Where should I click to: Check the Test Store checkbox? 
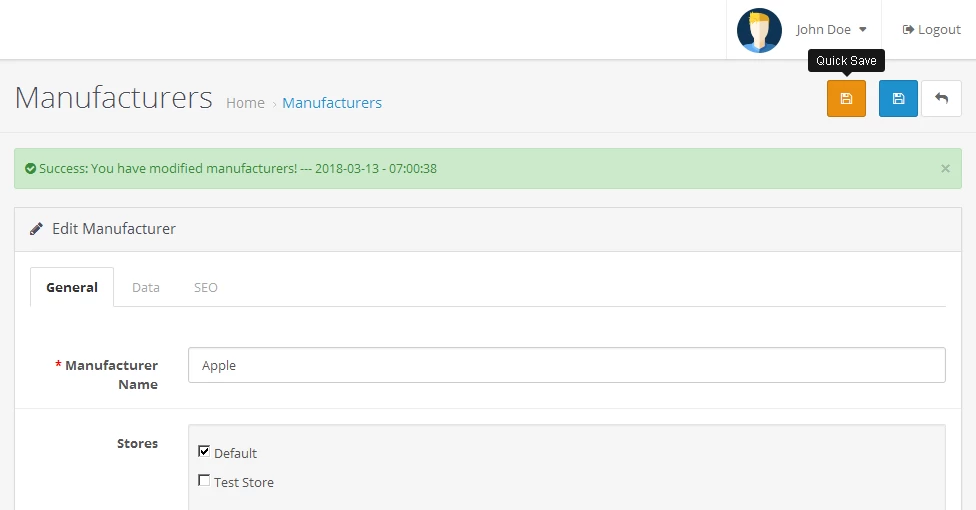point(204,480)
